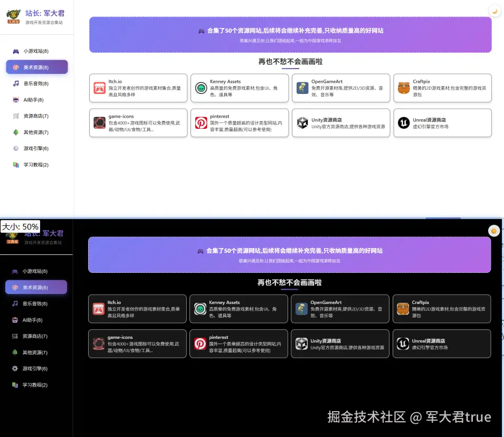Open 学习教程(2) in the light sidebar
504x437 pixels.
click(36, 165)
